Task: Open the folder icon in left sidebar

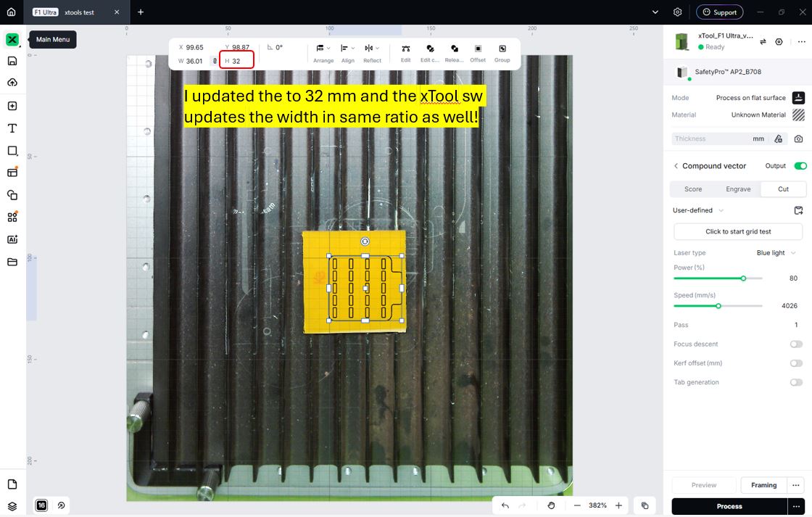Action: coord(12,262)
